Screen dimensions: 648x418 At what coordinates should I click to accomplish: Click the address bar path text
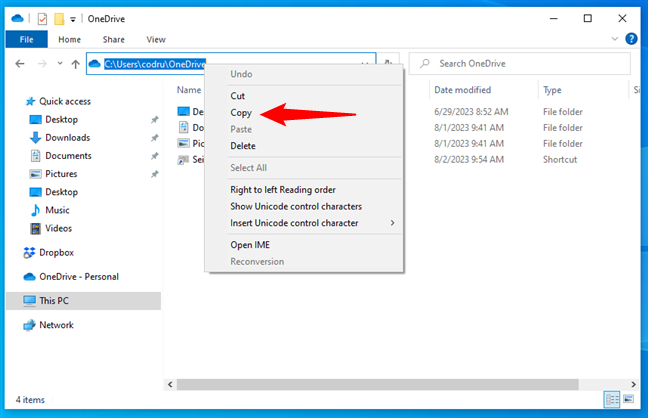[155, 64]
